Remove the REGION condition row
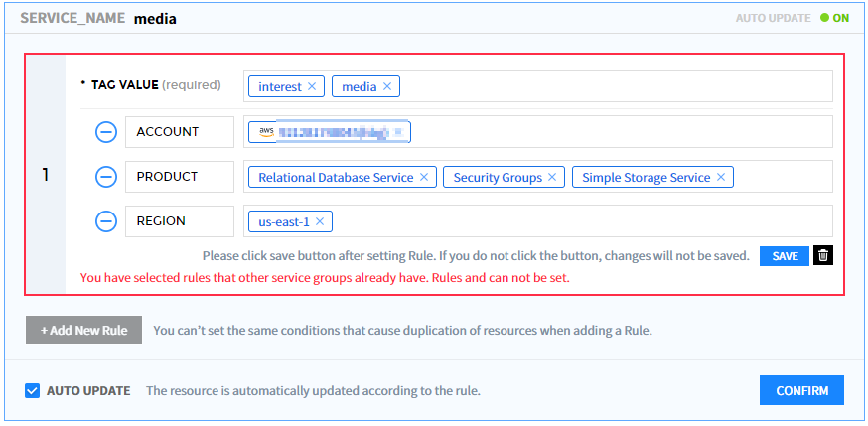The height and width of the screenshot is (426, 868). pos(106,220)
